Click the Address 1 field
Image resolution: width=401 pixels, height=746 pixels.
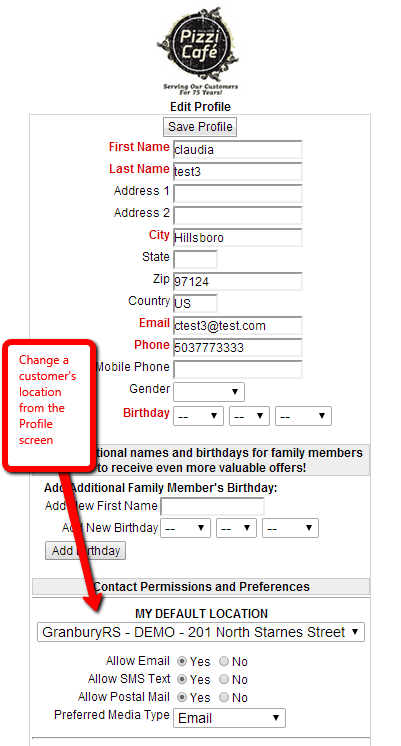coord(238,193)
